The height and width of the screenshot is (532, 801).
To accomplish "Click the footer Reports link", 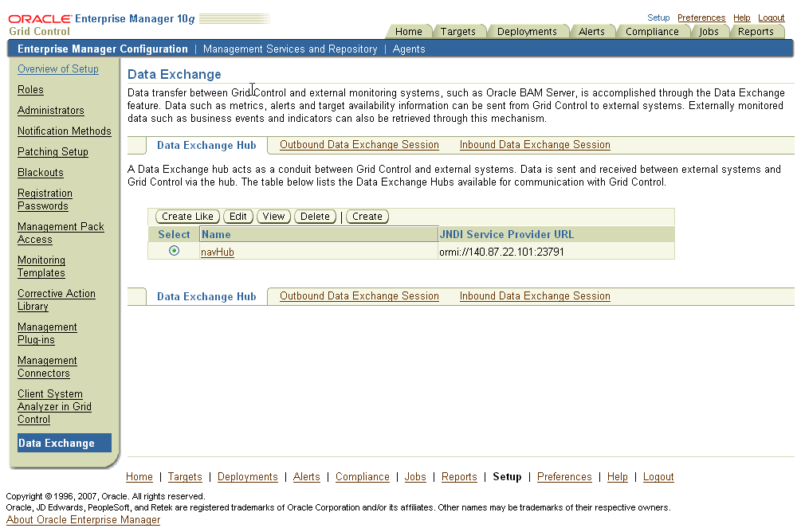I will (459, 477).
